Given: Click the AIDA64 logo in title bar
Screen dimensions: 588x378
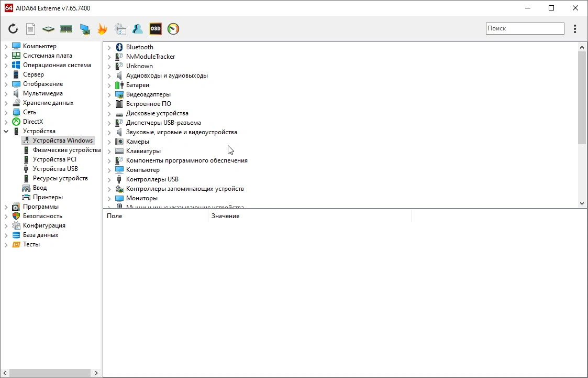Looking at the screenshot, I should tap(8, 8).
